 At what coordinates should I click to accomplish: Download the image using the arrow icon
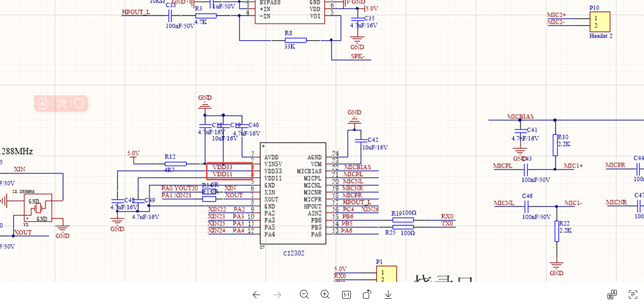[x=388, y=295]
